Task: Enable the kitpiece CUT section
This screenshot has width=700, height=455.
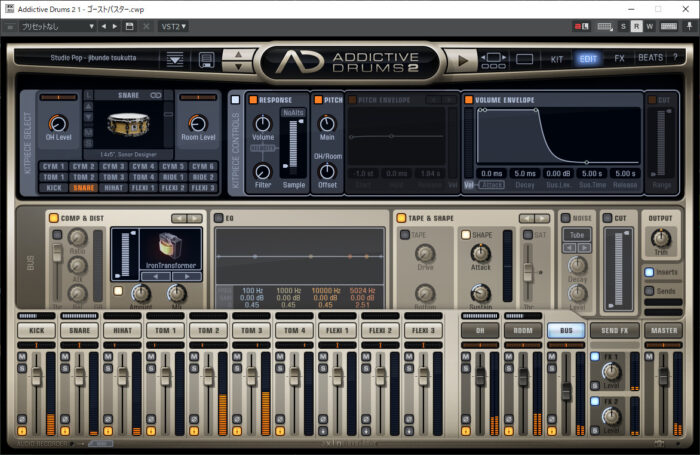Action: coord(652,100)
